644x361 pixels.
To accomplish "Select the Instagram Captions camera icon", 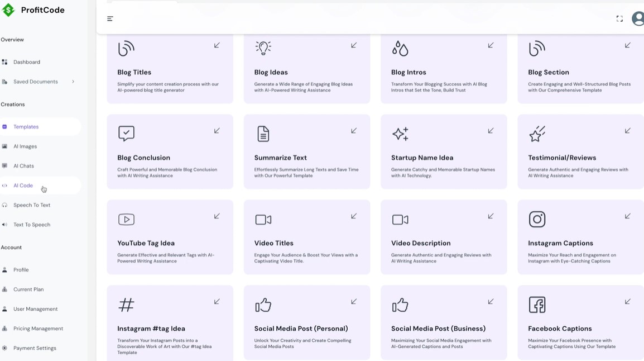I will point(537,219).
